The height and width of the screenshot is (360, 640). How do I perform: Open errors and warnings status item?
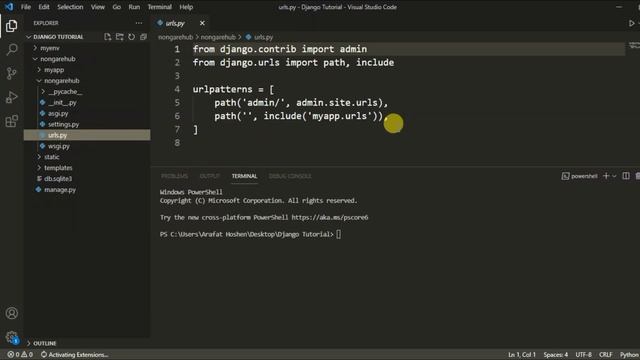[20, 355]
